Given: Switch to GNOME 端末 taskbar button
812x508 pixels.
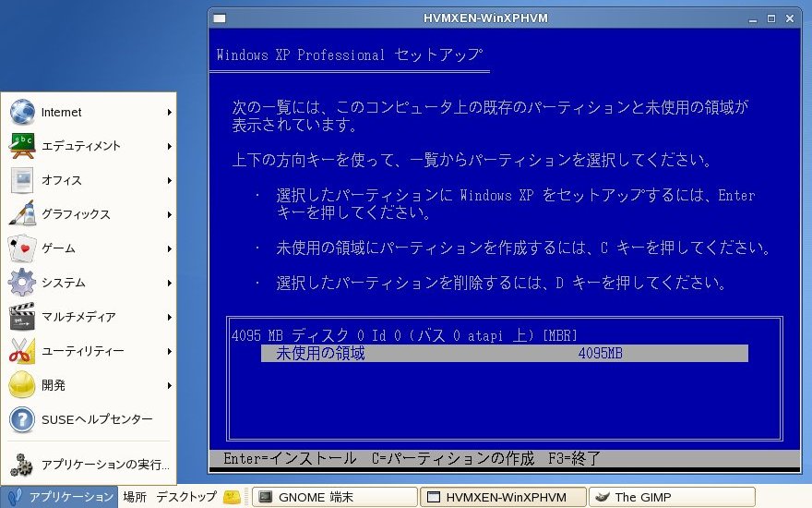Looking at the screenshot, I should (335, 497).
